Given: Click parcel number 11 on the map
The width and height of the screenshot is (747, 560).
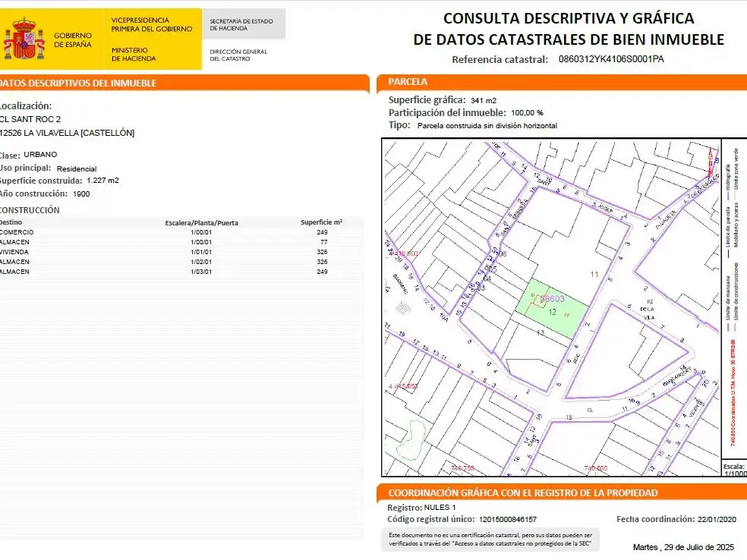Looking at the screenshot, I should pos(594,274).
